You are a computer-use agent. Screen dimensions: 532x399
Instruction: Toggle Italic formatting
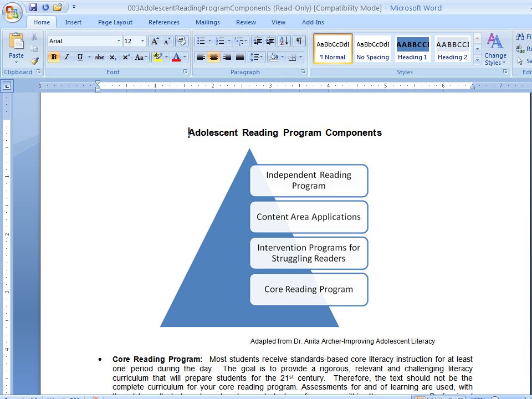point(66,57)
